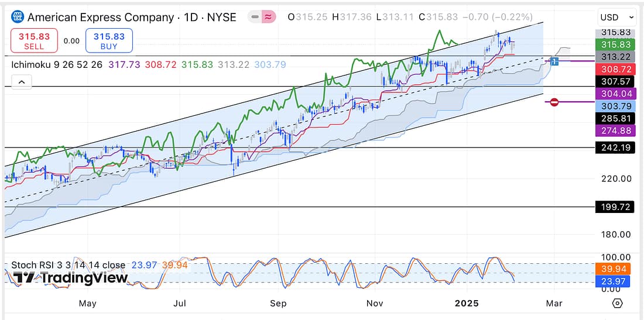Click the 0.00 spread value

(71, 41)
